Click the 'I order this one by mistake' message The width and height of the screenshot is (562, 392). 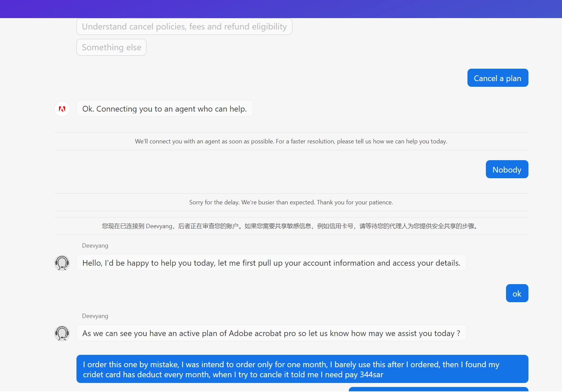point(302,369)
